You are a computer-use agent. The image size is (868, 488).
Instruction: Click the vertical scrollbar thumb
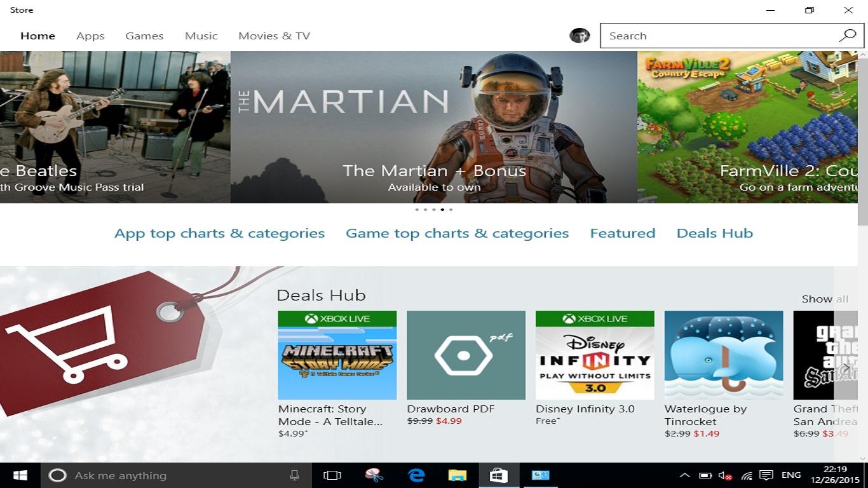pyautogui.click(x=863, y=142)
